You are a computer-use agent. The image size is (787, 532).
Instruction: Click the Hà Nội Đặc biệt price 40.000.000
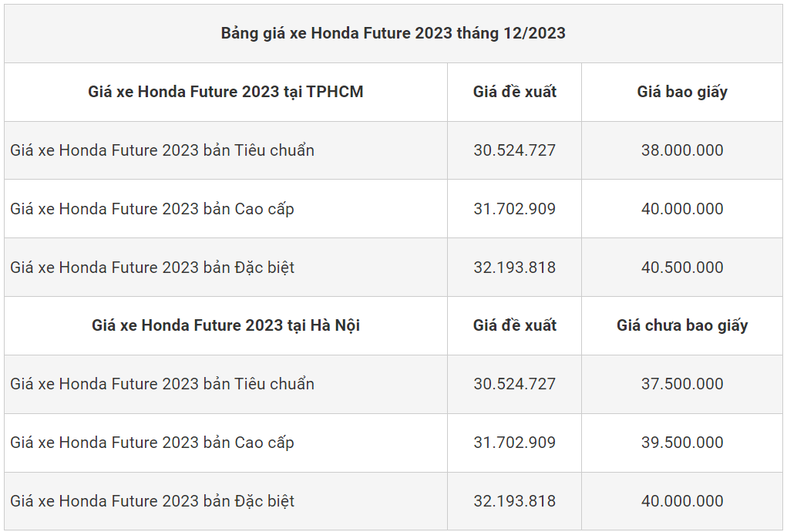click(682, 501)
